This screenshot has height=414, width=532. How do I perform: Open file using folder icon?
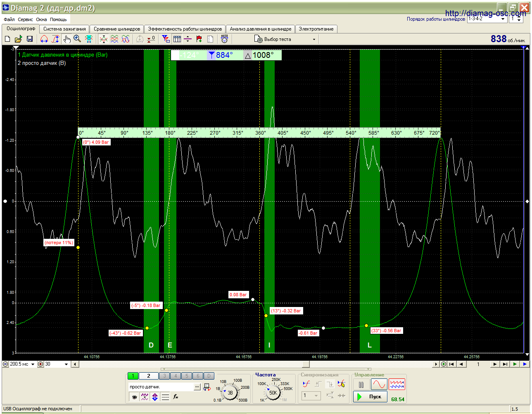[18, 39]
